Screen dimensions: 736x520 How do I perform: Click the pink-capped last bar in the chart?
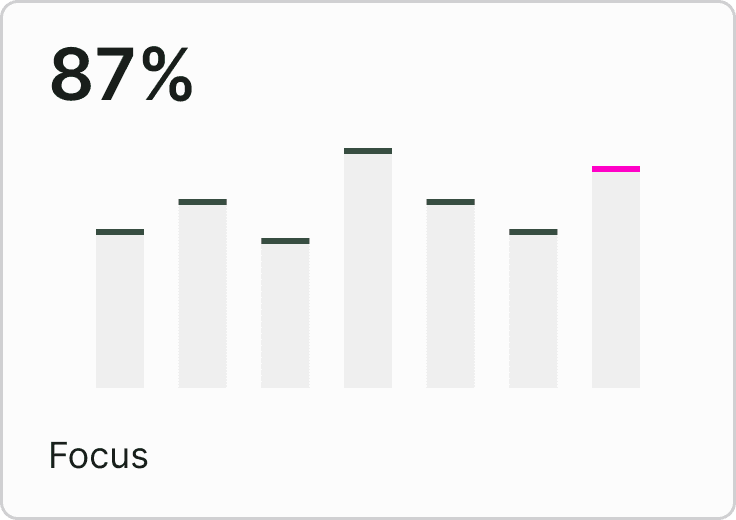pyautogui.click(x=616, y=277)
